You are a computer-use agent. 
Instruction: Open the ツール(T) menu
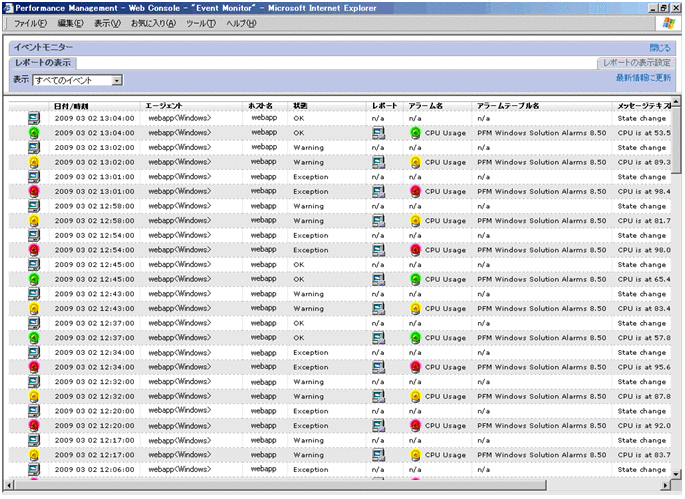point(201,23)
